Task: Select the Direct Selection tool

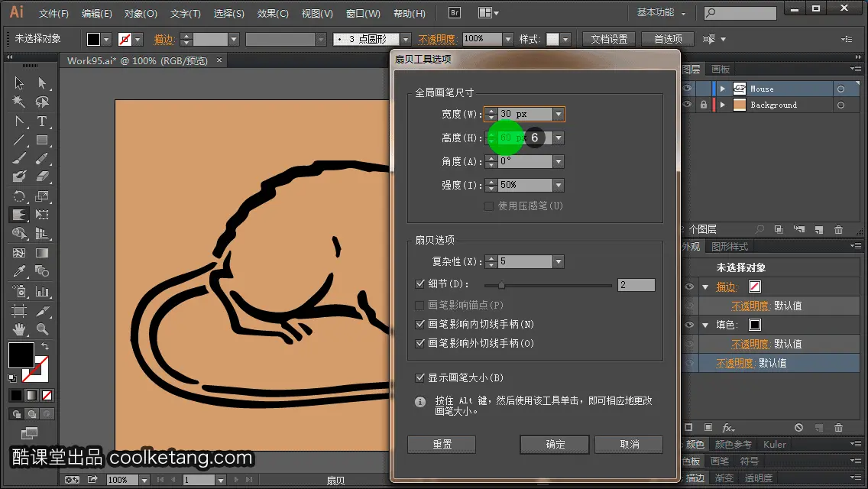Action: point(42,83)
